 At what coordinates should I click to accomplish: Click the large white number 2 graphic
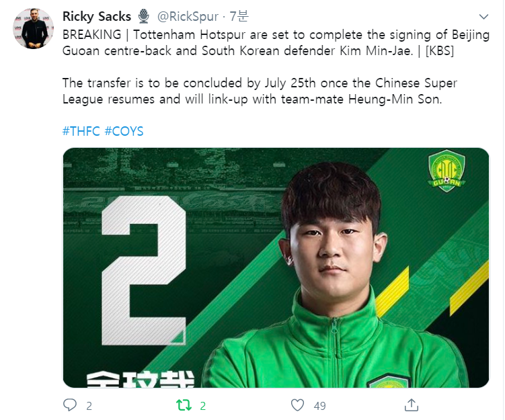point(143,272)
